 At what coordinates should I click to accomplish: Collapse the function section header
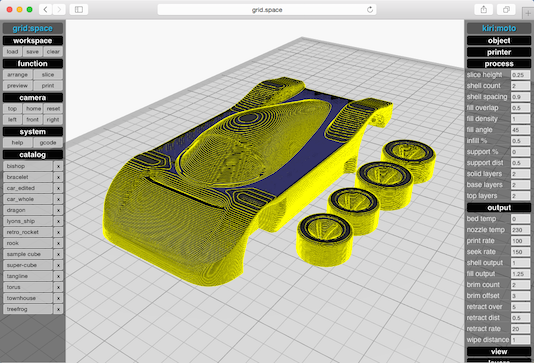pos(33,63)
